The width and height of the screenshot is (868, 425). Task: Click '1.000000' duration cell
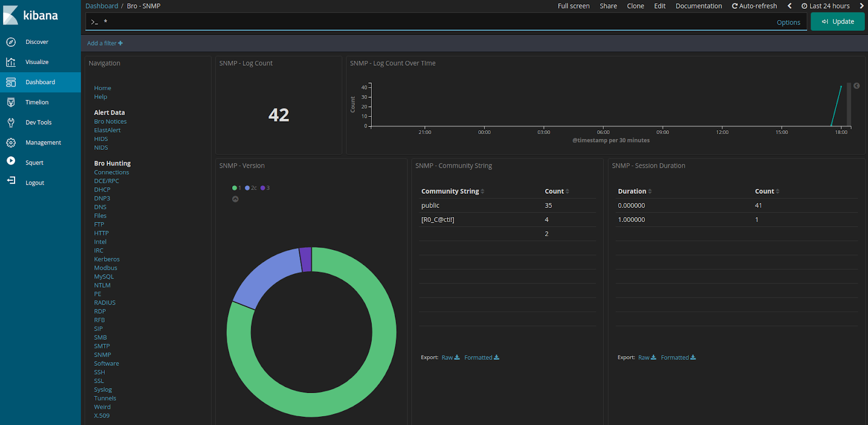[631, 220]
